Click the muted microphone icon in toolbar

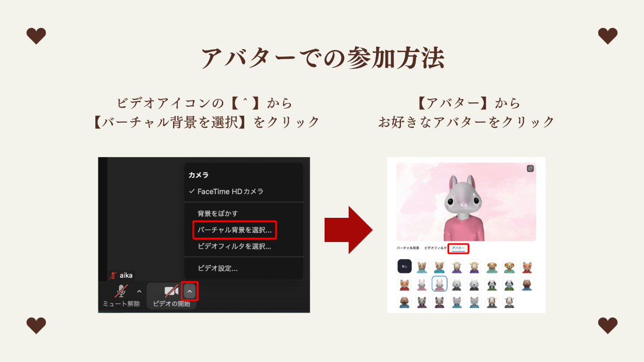tap(121, 291)
